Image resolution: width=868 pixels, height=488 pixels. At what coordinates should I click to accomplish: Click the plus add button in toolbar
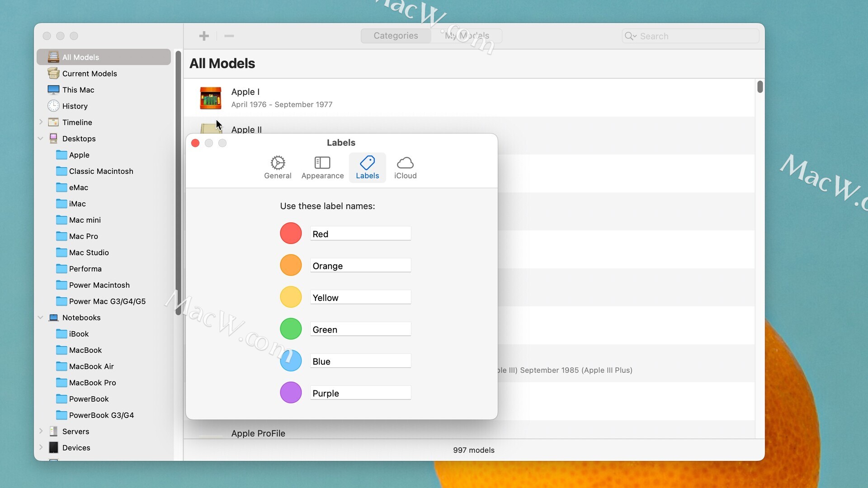click(204, 36)
